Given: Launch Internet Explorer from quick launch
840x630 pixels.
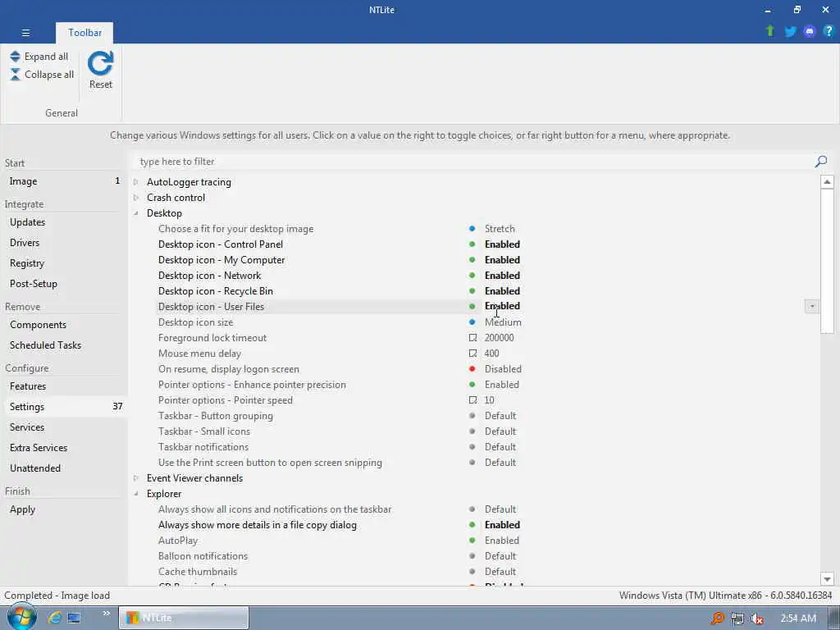Looking at the screenshot, I should 54,618.
